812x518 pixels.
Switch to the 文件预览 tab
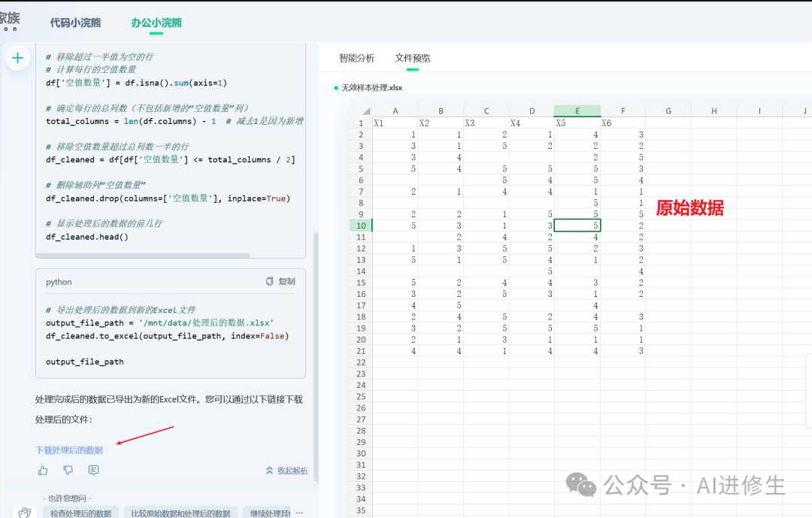413,58
